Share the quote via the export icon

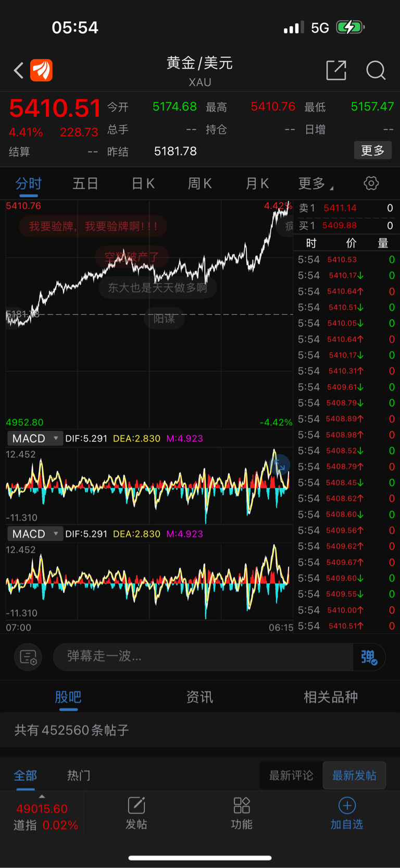click(336, 70)
